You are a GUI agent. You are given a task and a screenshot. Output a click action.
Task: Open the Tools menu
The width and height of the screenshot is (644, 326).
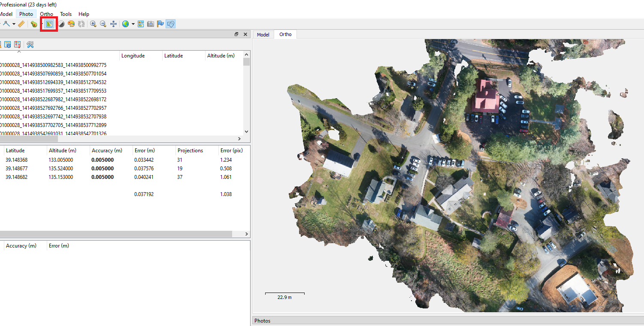pos(66,14)
